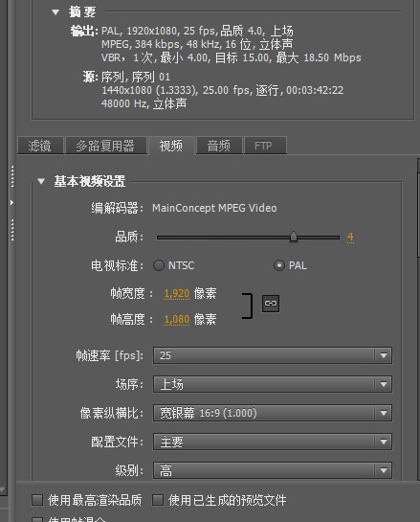Toggle the frame size link icon

pyautogui.click(x=271, y=304)
